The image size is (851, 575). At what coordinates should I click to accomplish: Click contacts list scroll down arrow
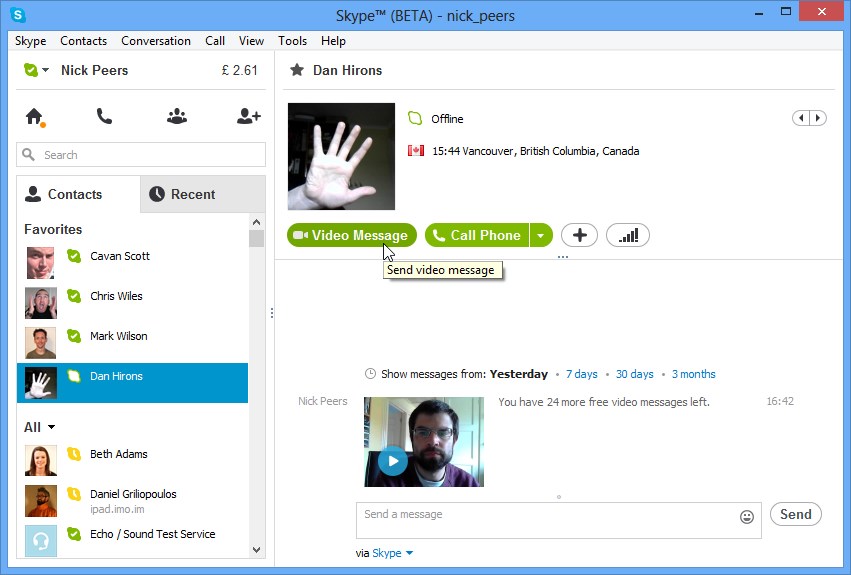click(257, 550)
